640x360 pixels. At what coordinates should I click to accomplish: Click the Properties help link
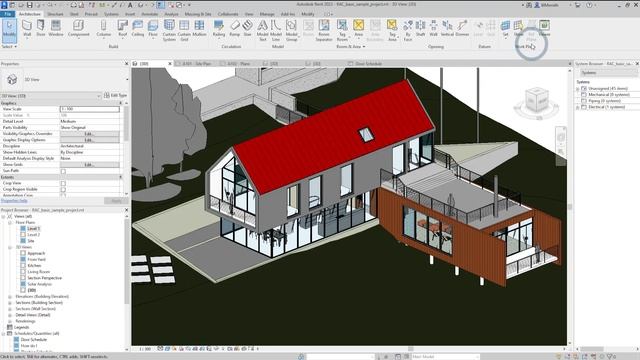[x=14, y=201]
